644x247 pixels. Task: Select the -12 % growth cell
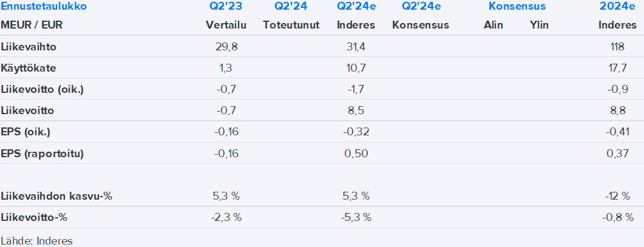click(x=616, y=196)
